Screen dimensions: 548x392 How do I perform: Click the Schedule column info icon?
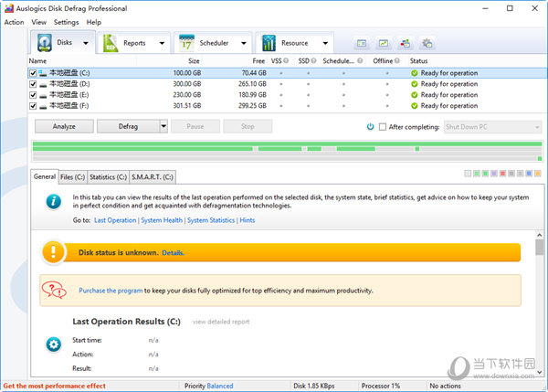(x=360, y=61)
